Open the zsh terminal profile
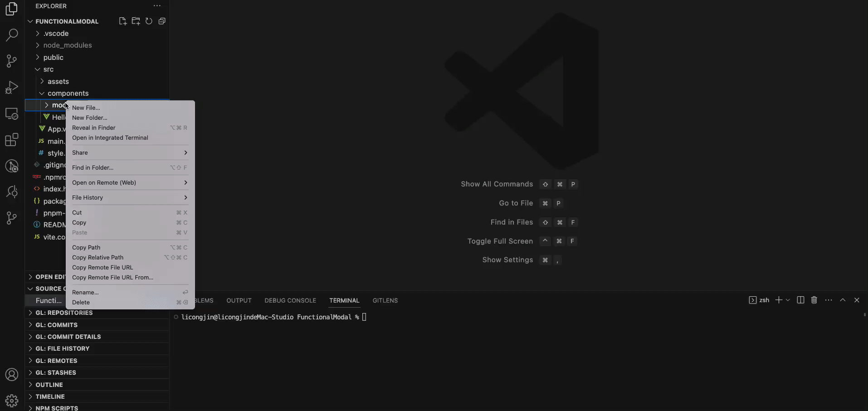This screenshot has width=868, height=411. pyautogui.click(x=759, y=300)
